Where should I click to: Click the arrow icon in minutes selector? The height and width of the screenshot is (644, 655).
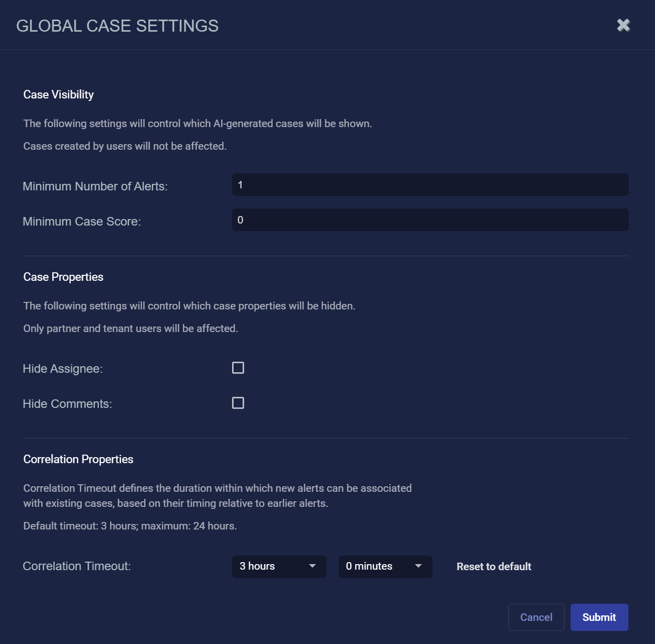pos(418,566)
